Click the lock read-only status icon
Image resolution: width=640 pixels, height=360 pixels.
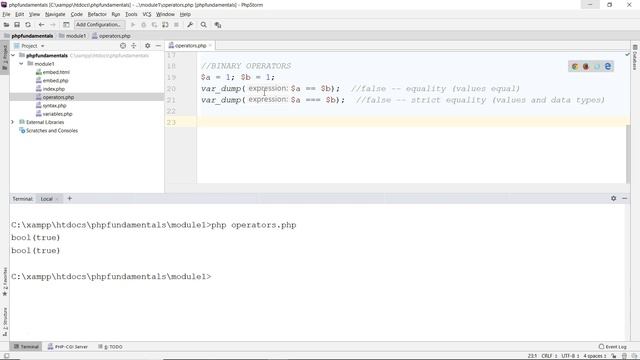(613, 356)
